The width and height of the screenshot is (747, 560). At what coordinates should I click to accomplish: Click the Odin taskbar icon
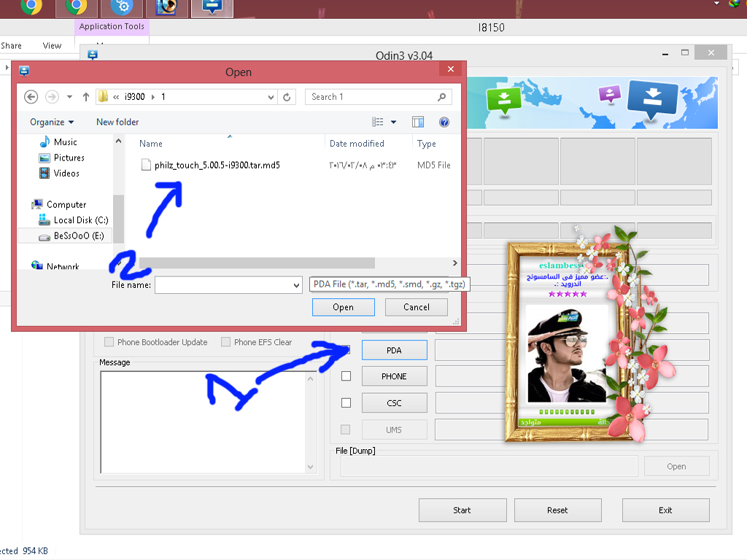[212, 7]
